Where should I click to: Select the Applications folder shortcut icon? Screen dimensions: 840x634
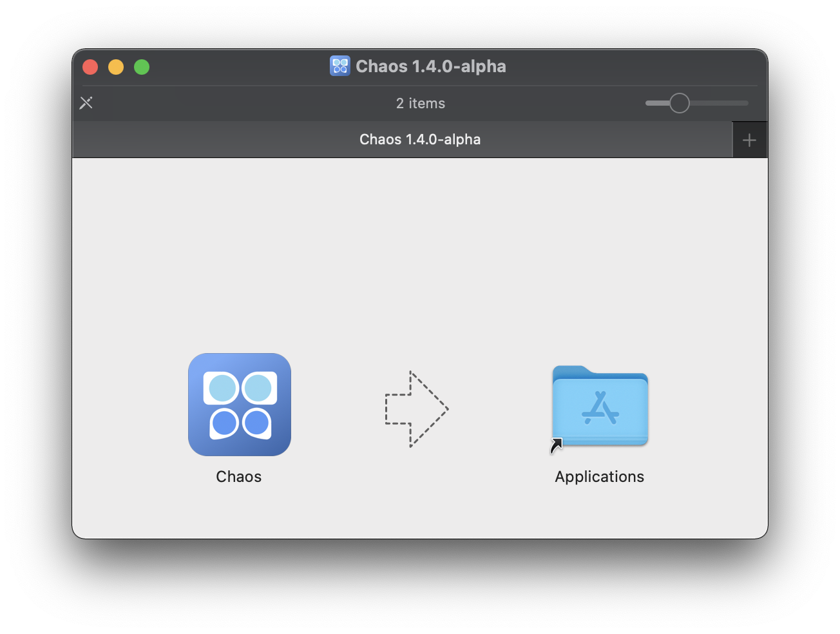600,406
